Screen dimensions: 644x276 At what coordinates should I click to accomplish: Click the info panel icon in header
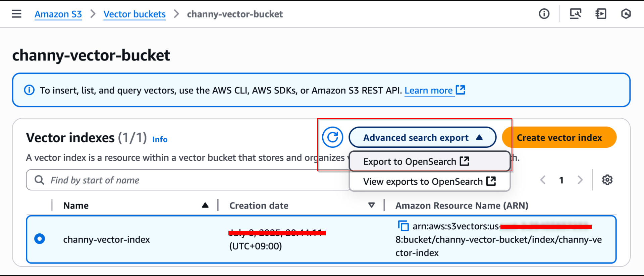pos(544,14)
